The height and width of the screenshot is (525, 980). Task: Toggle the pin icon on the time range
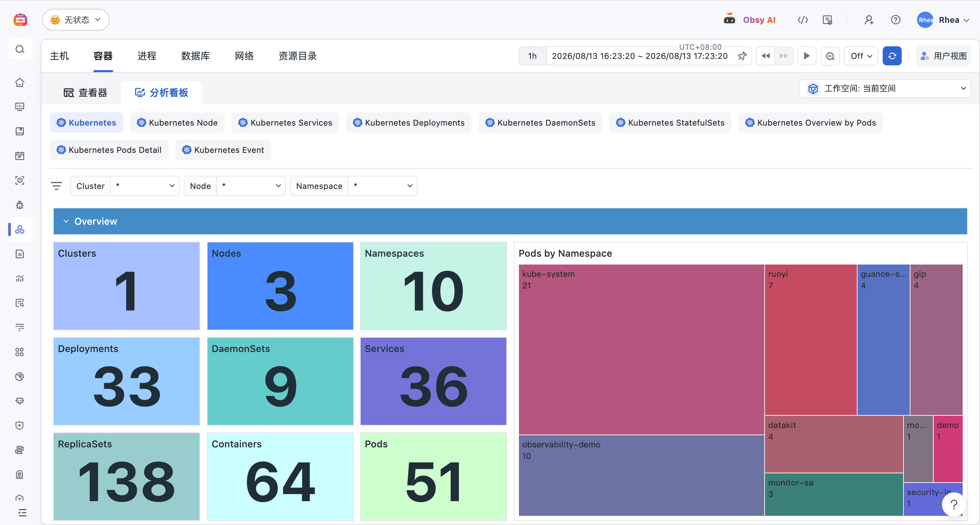point(742,56)
